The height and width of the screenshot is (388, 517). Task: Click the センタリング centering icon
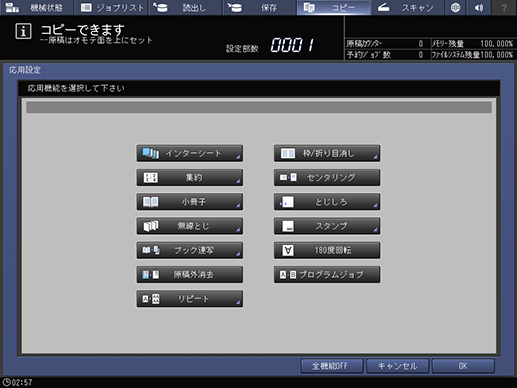point(288,178)
